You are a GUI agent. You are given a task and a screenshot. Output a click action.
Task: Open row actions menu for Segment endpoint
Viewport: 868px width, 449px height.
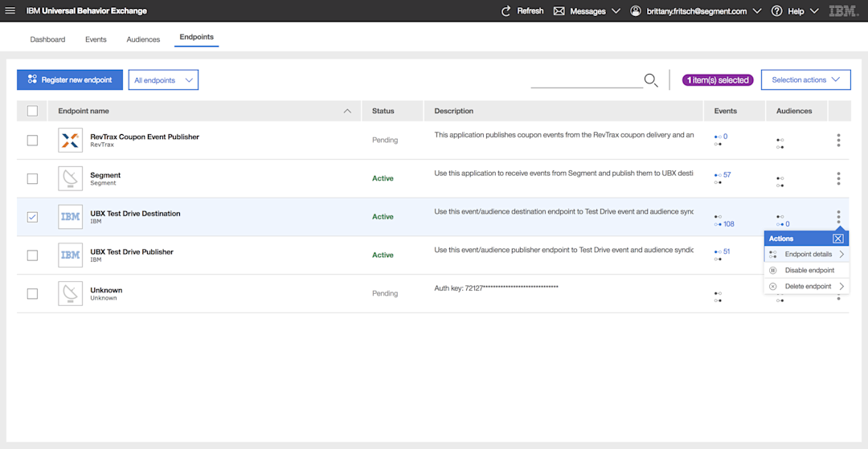tap(838, 178)
